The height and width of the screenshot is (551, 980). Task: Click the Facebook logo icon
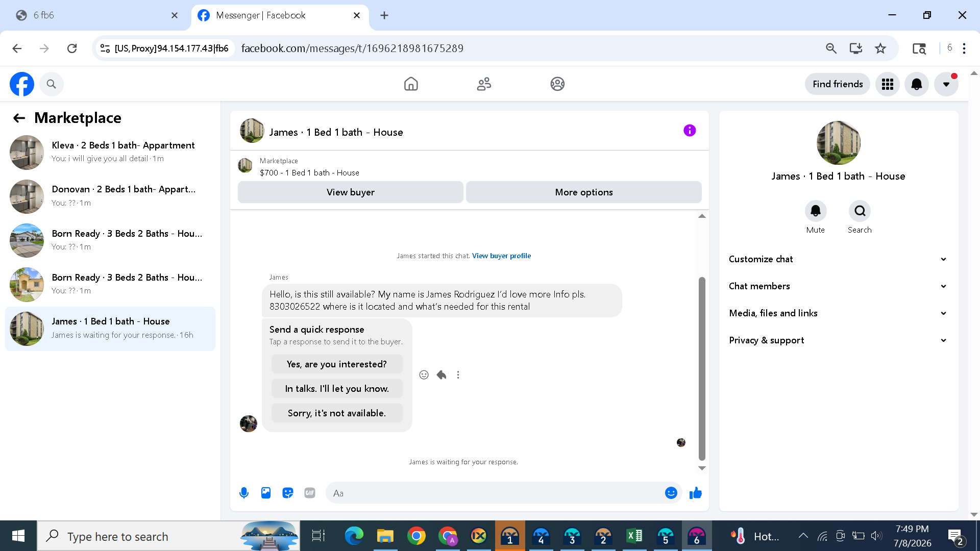22,84
